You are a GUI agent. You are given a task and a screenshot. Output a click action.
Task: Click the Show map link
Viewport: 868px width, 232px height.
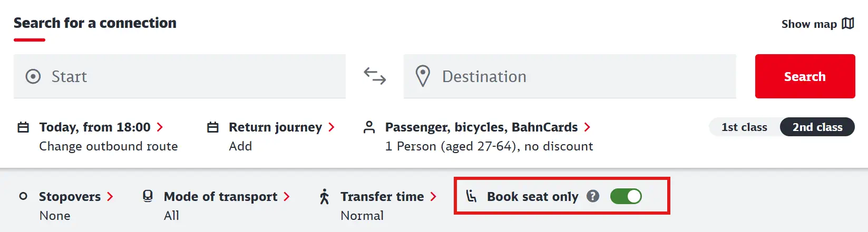tap(809, 24)
